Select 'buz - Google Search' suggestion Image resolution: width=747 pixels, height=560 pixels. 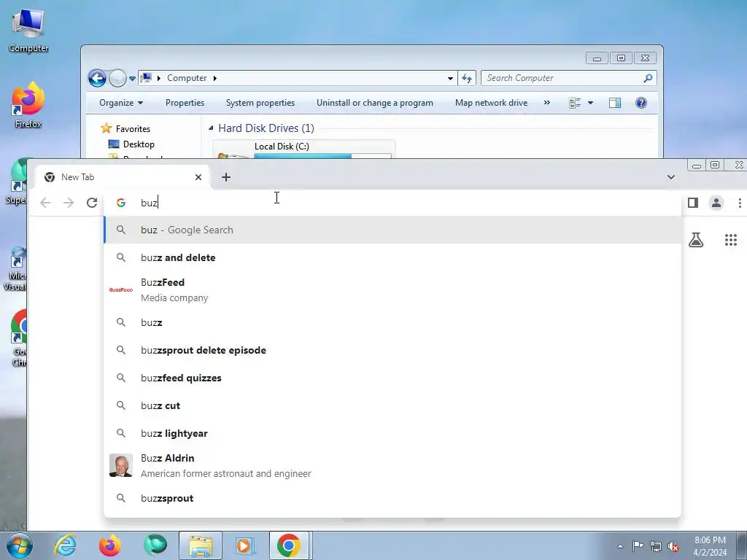click(392, 230)
